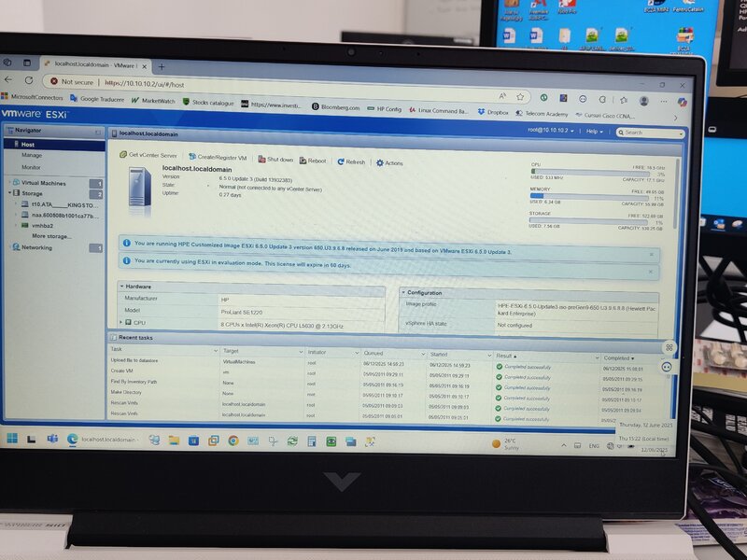The image size is (747, 560).
Task: Dismiss the HPE Customized image notice
Action: [x=651, y=254]
